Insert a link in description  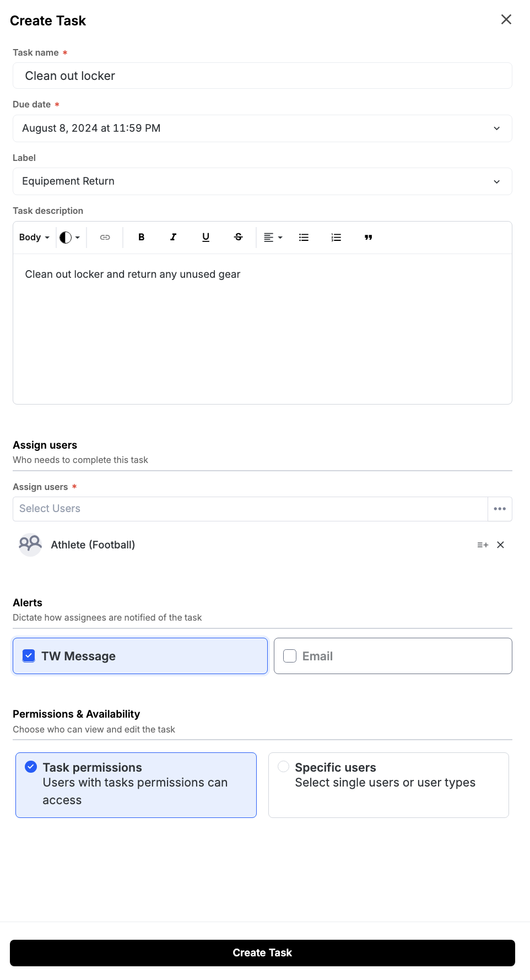(x=105, y=238)
